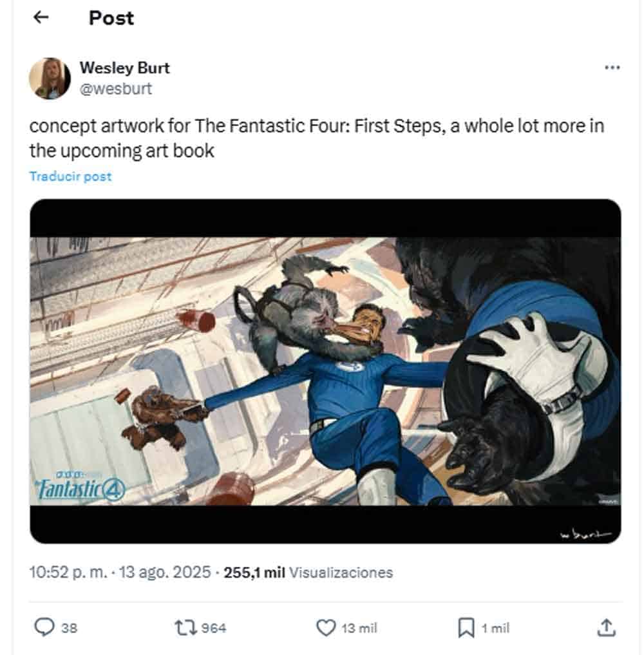
Task: Bookmark the post with the bookmark icon
Action: pos(466,627)
